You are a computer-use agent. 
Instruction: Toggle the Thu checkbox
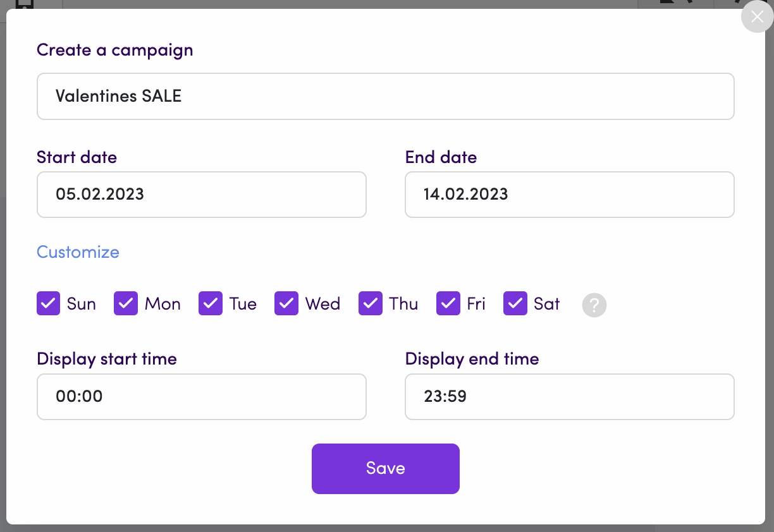[x=371, y=304]
